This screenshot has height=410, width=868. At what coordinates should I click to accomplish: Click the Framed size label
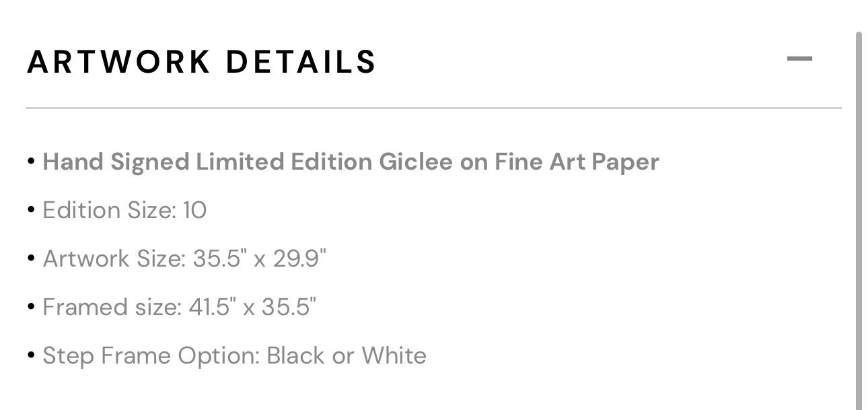(112, 307)
